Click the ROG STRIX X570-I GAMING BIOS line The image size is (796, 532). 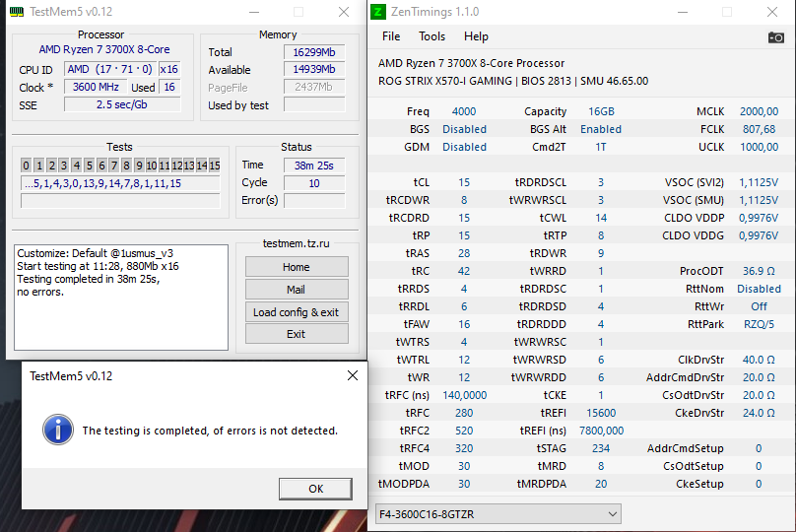click(x=513, y=81)
